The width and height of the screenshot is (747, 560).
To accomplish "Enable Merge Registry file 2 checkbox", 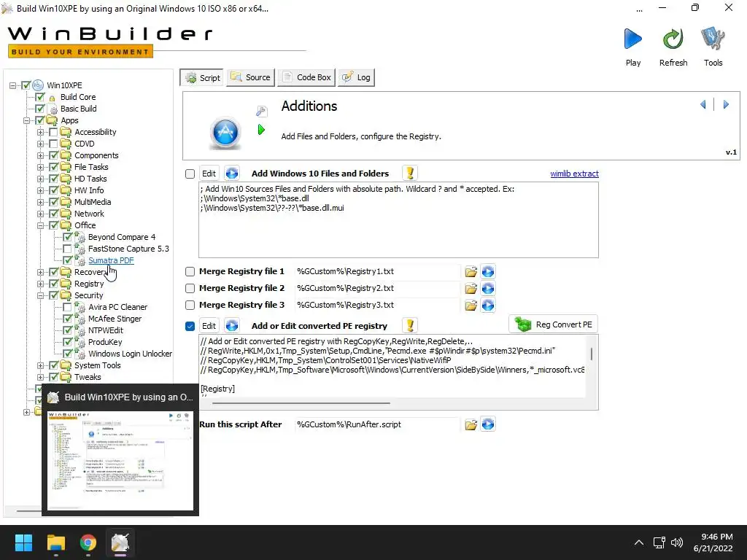I will click(190, 288).
